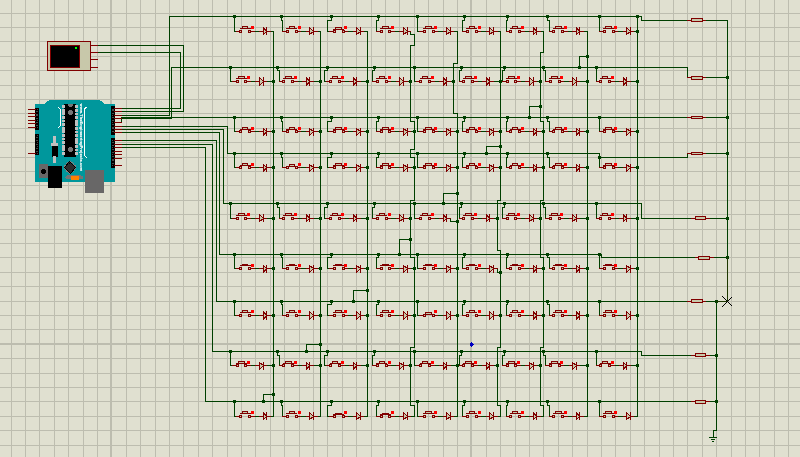The width and height of the screenshot is (800, 457).
Task: Select the diode in bottom-right matrix cell
Action: (629, 416)
